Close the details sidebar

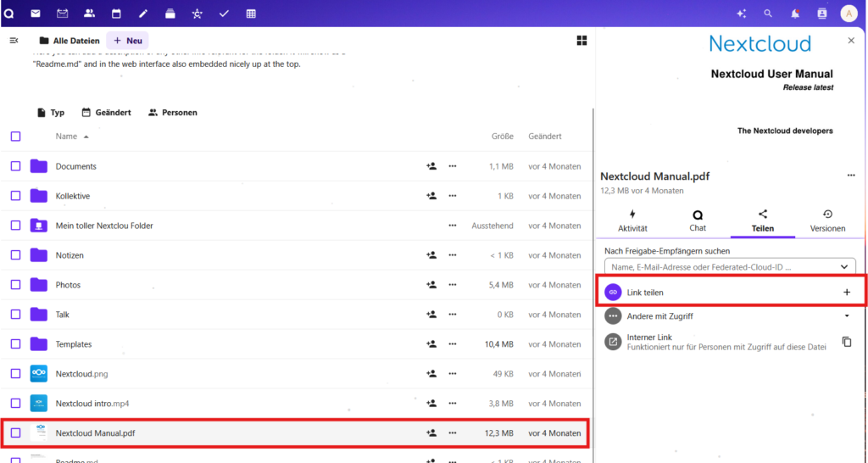click(x=851, y=41)
